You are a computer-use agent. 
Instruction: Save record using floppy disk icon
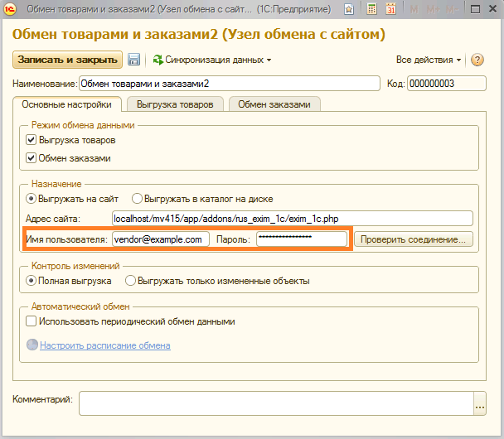click(x=133, y=60)
